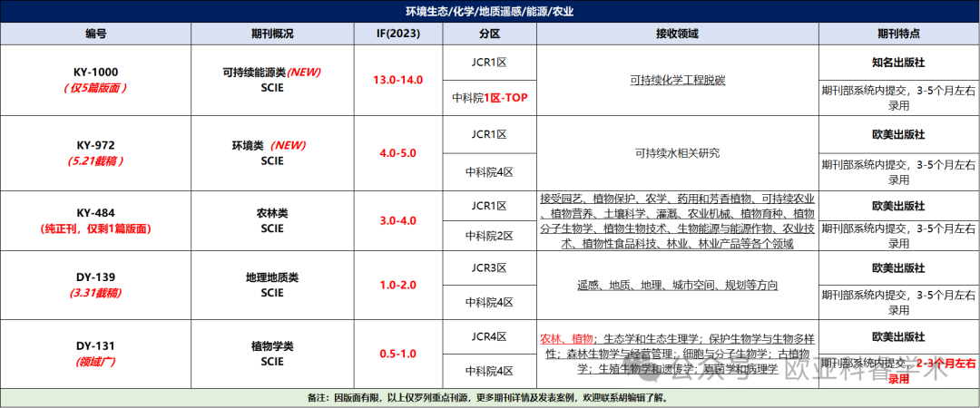Screen dimensions: 980x408
Task: Select the 编号 column header
Action: [x=96, y=34]
